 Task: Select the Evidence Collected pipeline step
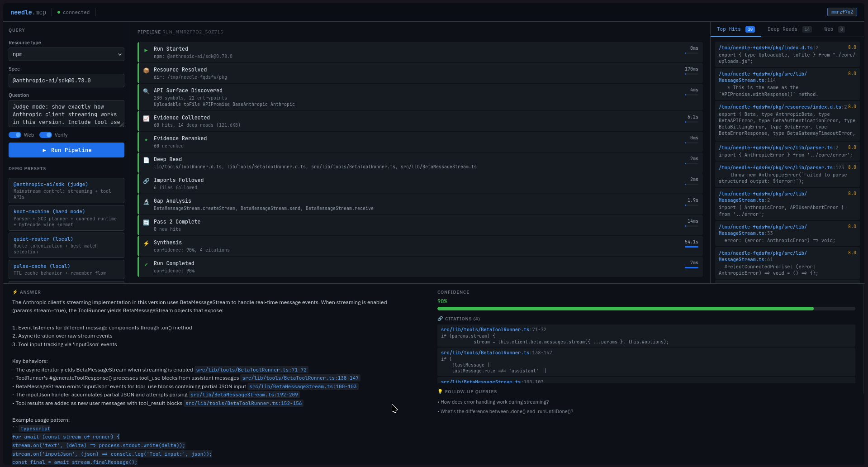420,121
